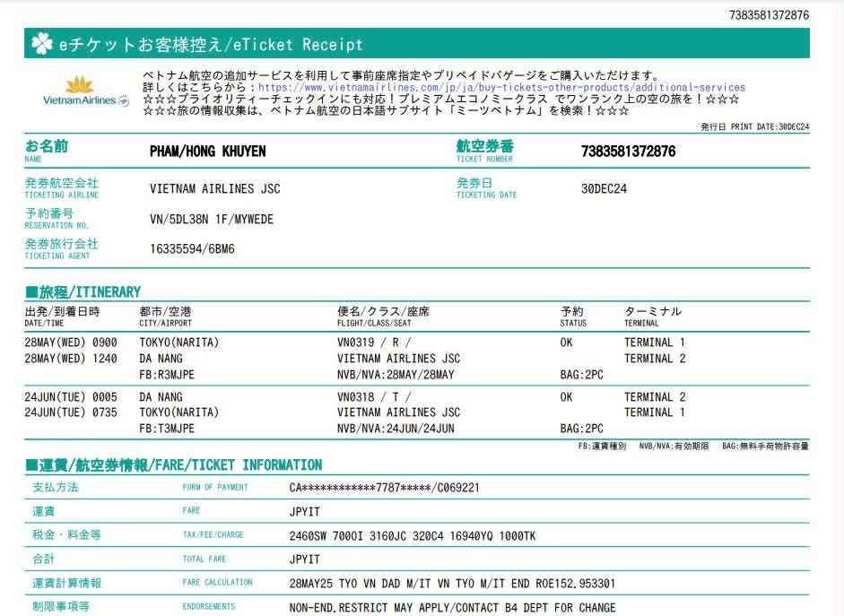Screen dimensions: 844x616
Task: Click the clover icon in the eTicket header
Action: point(42,44)
